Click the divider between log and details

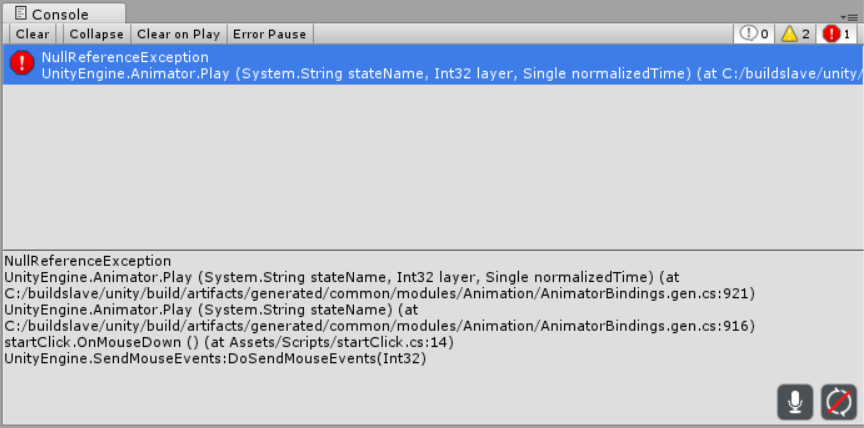pyautogui.click(x=433, y=251)
